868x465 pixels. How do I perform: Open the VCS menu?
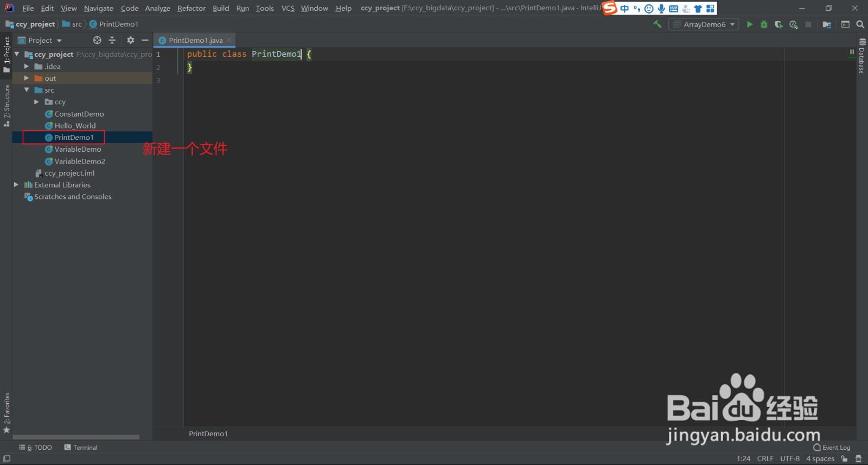pyautogui.click(x=288, y=8)
